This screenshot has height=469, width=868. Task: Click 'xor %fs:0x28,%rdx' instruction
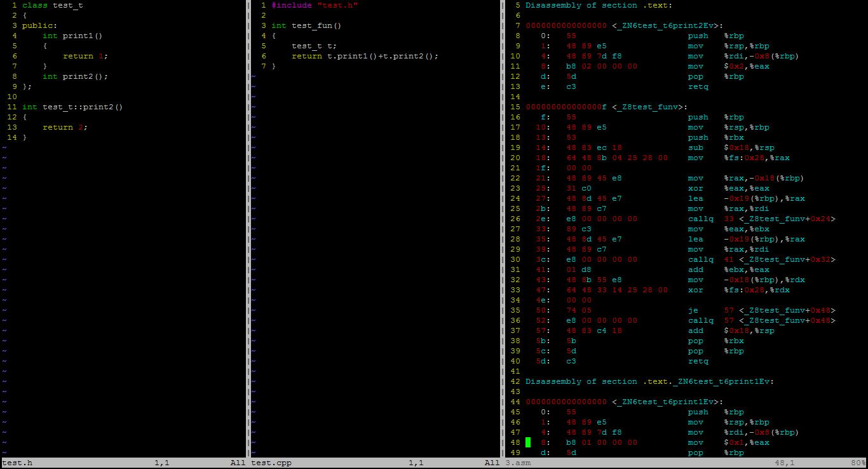(x=738, y=290)
